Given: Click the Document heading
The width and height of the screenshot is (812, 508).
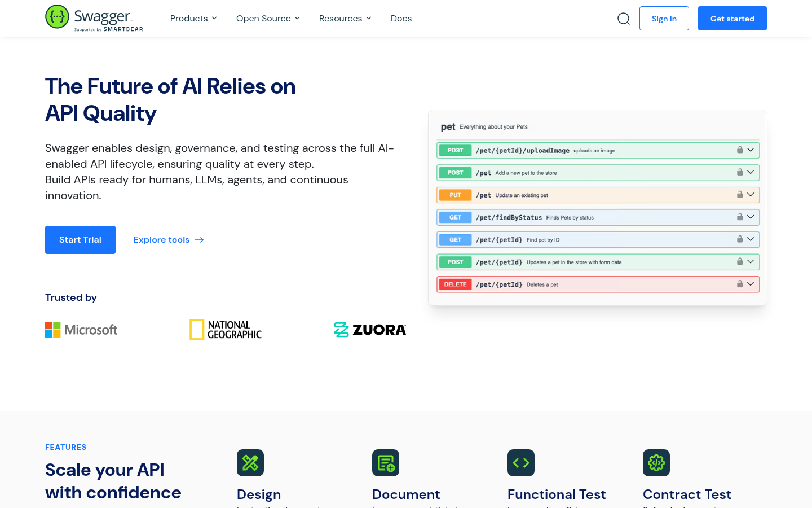Looking at the screenshot, I should point(406,494).
